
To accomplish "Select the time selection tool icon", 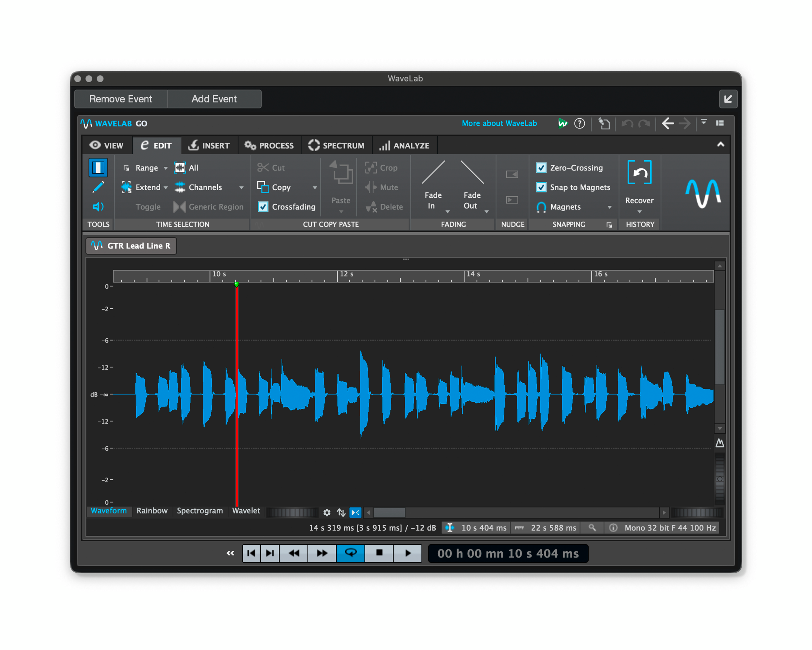I will click(98, 168).
